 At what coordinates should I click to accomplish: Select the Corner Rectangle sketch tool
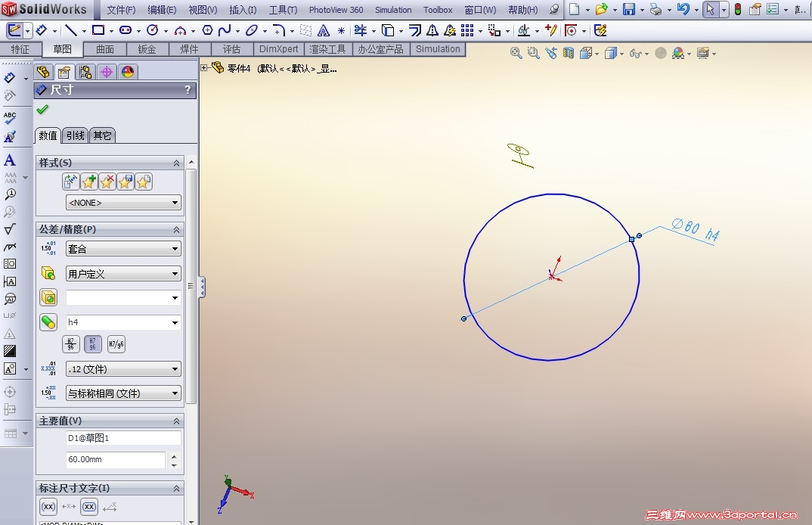[x=98, y=30]
